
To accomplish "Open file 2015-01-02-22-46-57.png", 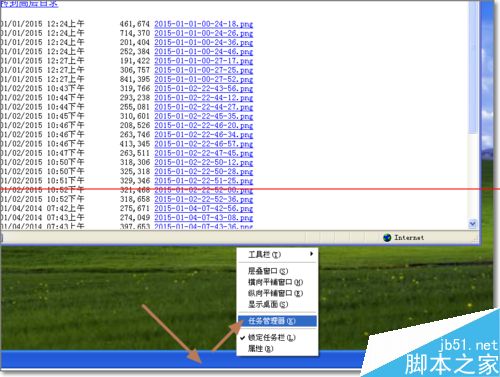I will pos(203,144).
